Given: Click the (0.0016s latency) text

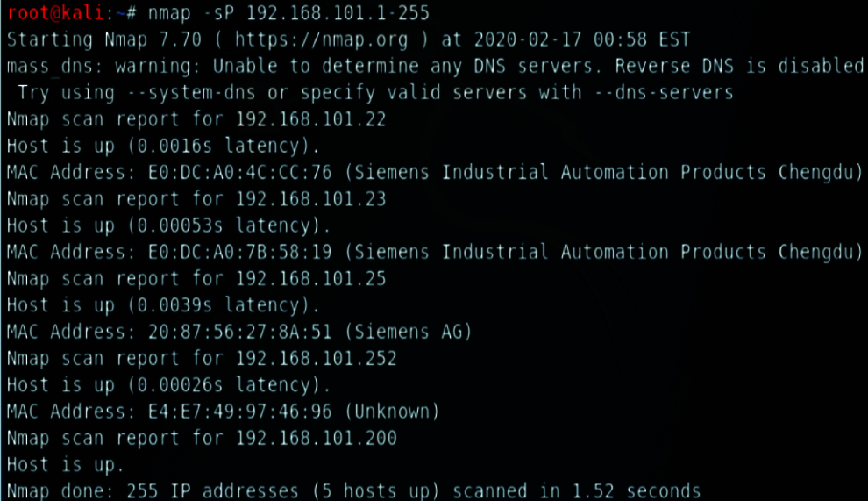Looking at the screenshot, I should click(x=223, y=146).
